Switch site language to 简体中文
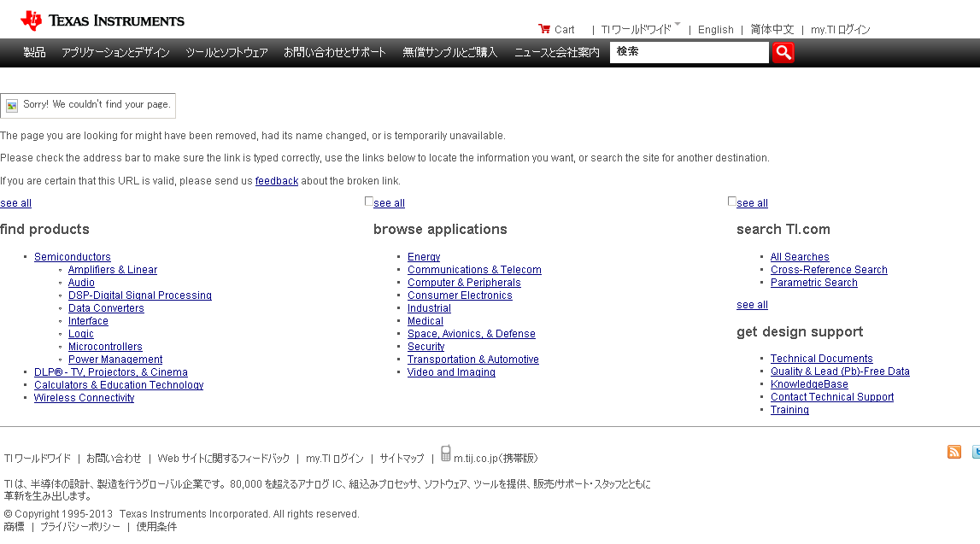 (x=772, y=29)
